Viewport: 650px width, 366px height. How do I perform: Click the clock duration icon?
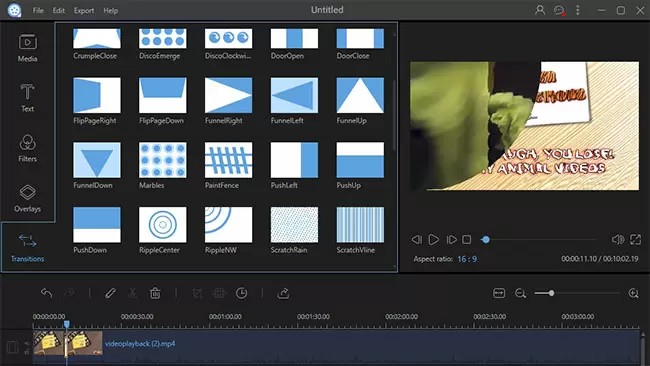(x=242, y=293)
